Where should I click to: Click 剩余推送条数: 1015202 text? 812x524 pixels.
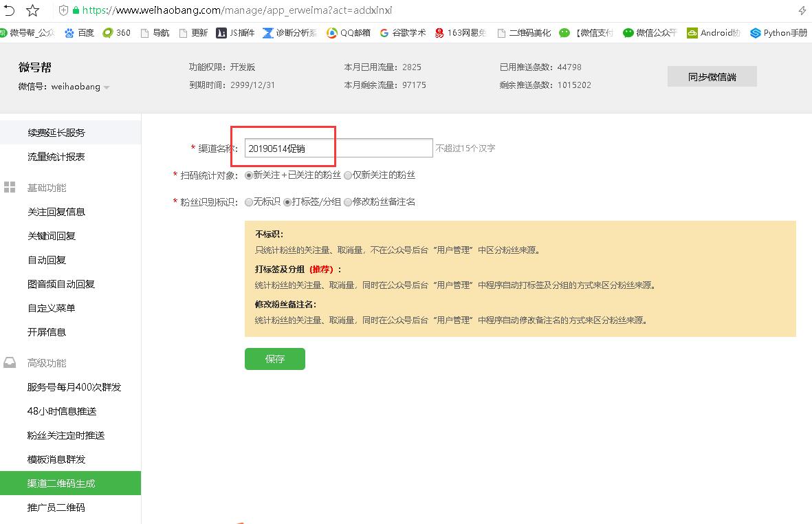coord(545,85)
